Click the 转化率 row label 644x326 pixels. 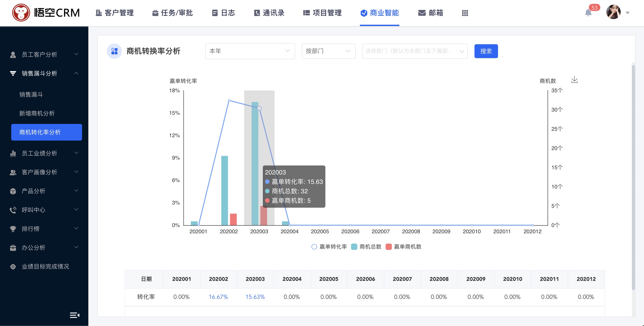(146, 297)
